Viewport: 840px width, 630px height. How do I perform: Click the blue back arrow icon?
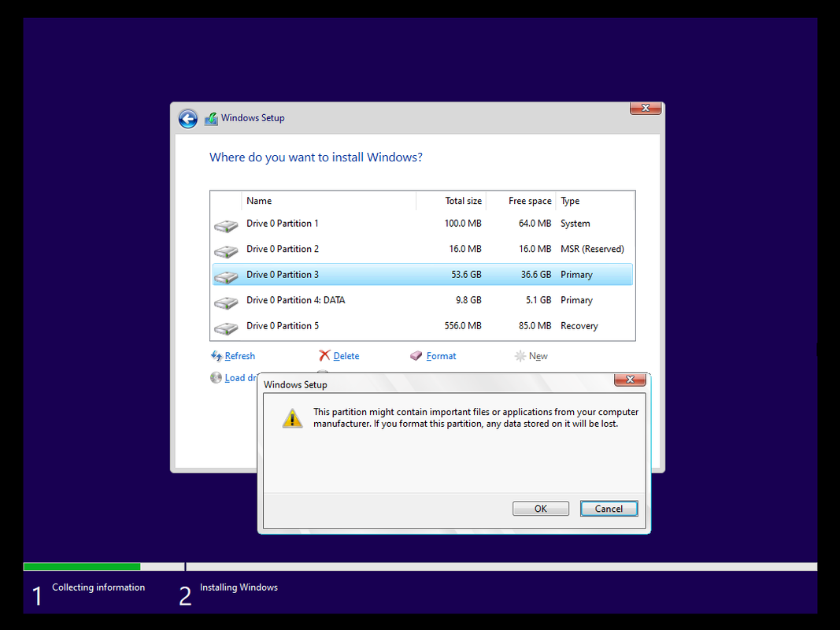[188, 119]
